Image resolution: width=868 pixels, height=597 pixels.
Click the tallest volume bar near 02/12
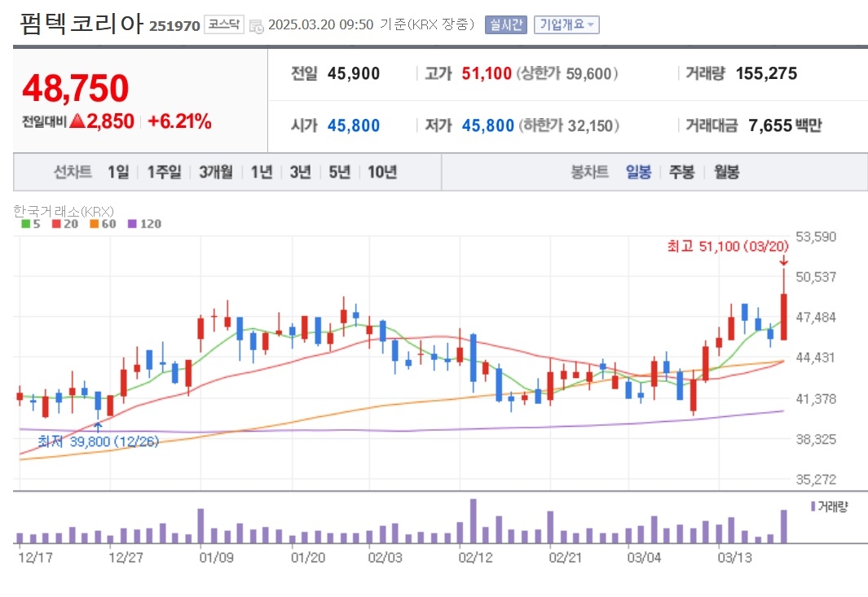pos(474,521)
